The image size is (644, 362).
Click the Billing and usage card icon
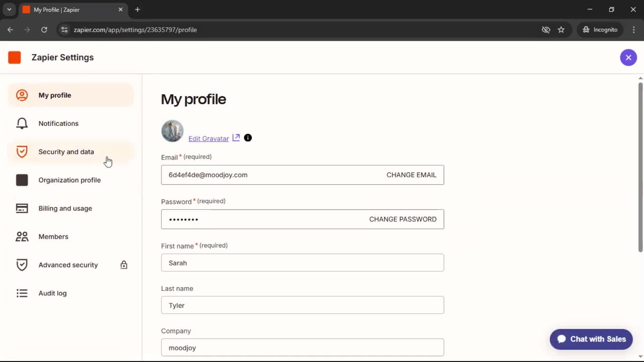coord(22,208)
